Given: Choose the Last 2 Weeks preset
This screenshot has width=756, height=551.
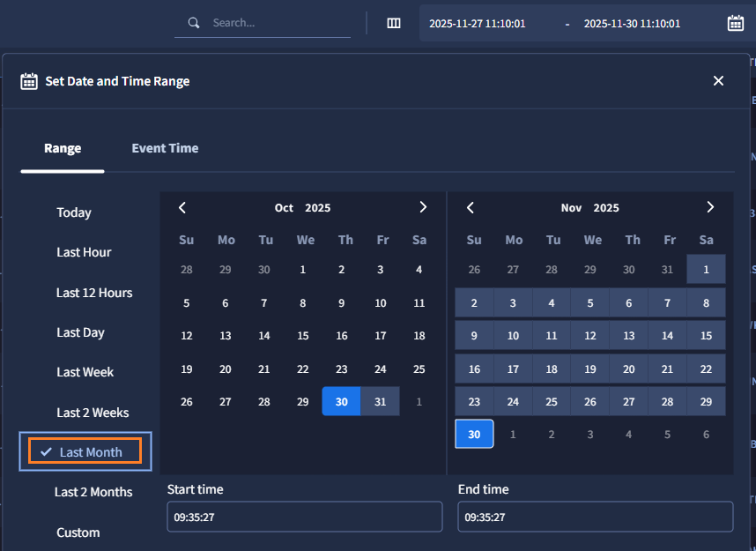Looking at the screenshot, I should click(x=93, y=413).
